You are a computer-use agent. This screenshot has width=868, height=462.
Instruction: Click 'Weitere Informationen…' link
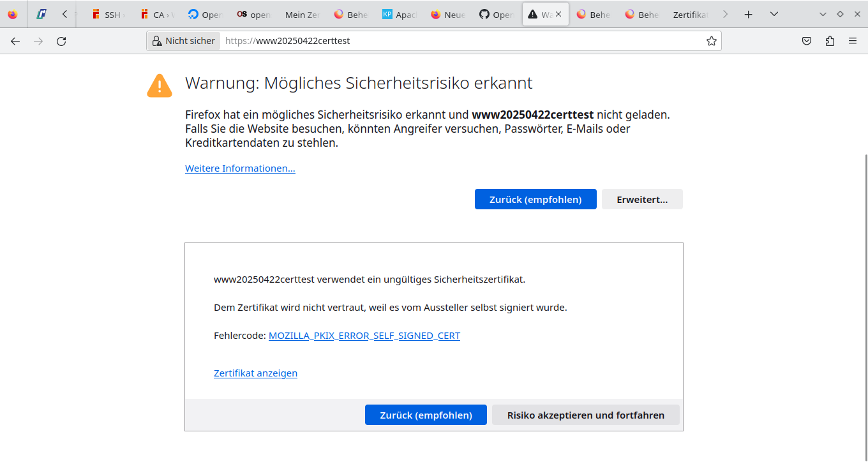[x=240, y=168]
